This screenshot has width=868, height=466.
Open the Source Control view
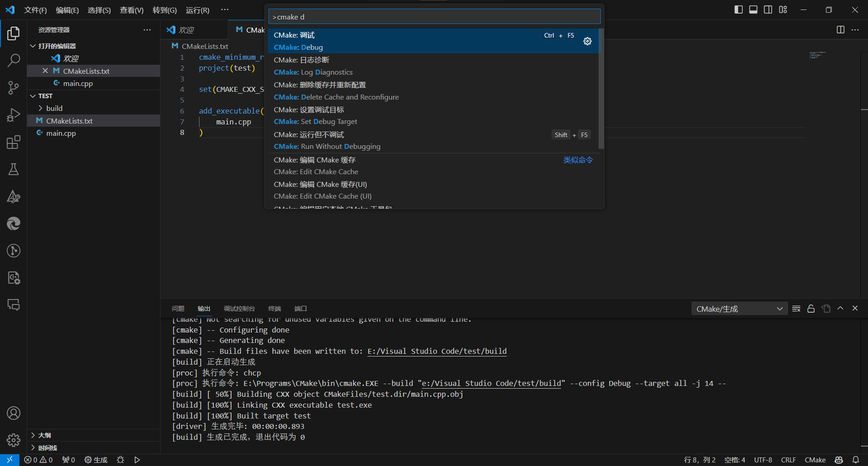14,87
